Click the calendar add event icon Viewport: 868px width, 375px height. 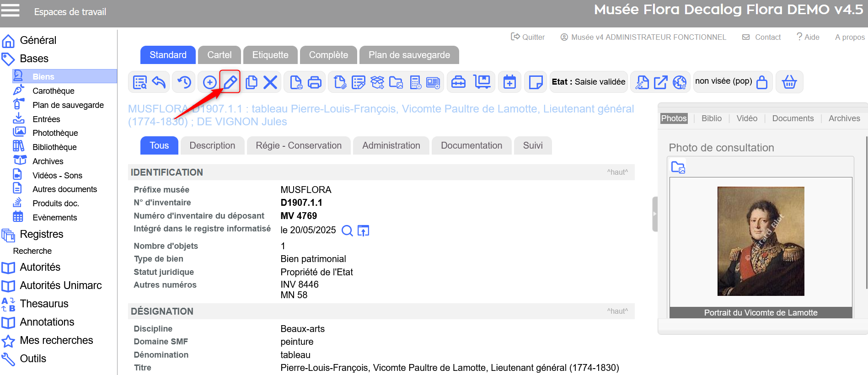(x=509, y=82)
